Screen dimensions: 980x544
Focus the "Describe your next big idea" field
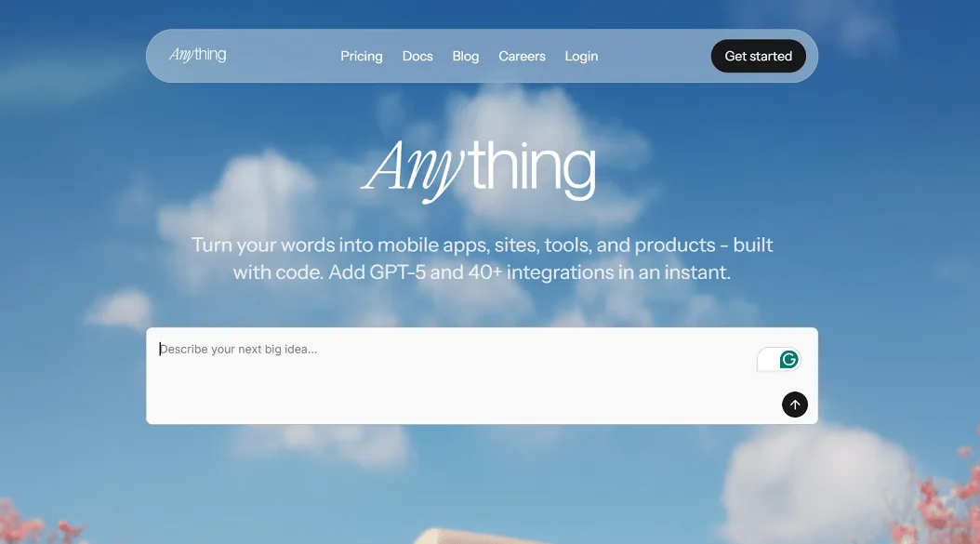tap(482, 376)
